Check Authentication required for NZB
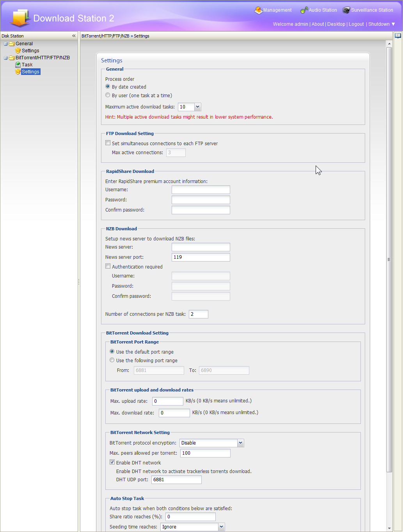Viewport: 403px width, 532px height. coord(108,267)
